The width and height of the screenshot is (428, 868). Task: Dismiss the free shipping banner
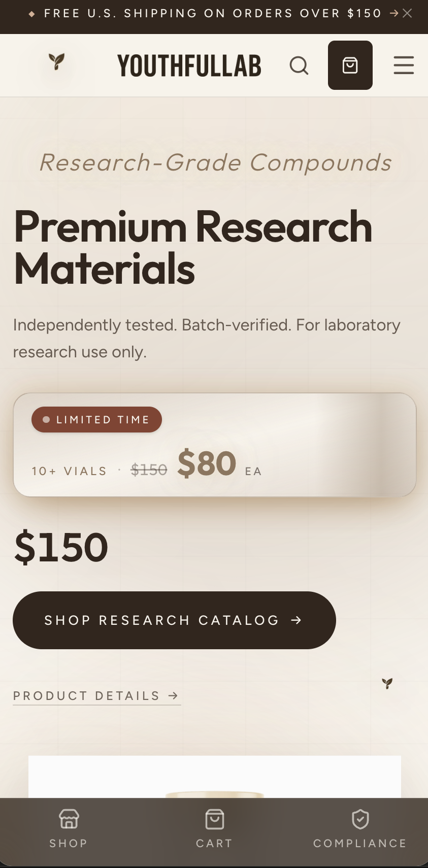407,13
